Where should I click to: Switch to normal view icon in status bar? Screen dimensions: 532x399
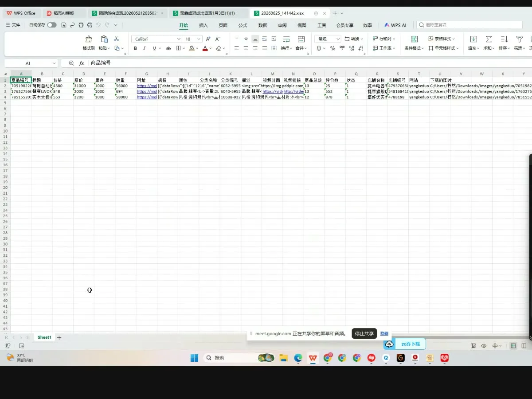pyautogui.click(x=513, y=346)
